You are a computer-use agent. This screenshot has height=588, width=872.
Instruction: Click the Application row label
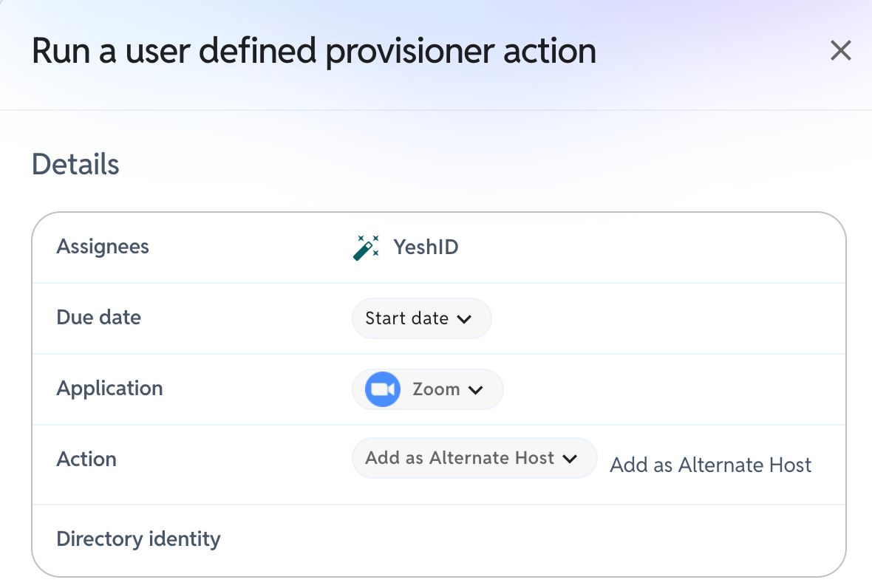pos(109,389)
